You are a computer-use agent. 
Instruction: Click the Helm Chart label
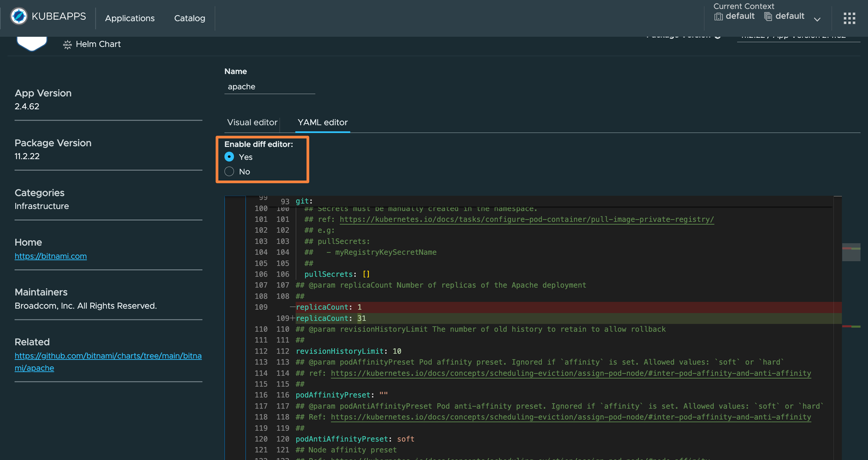pos(98,44)
